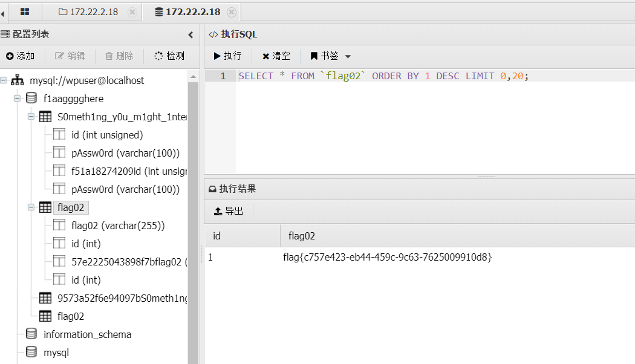Click the Add button in config list
The image size is (635, 364).
click(x=21, y=56)
